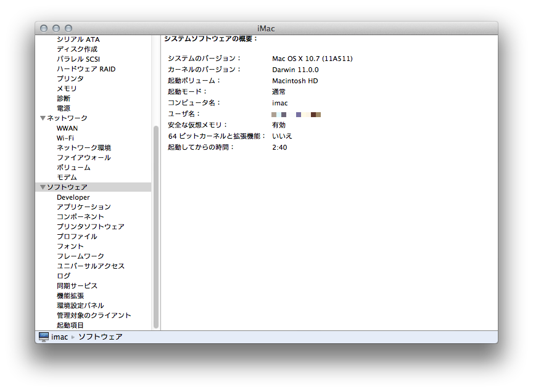The image size is (533, 392).
Task: Click 安全な仮想メモリ label
Action: (x=197, y=125)
